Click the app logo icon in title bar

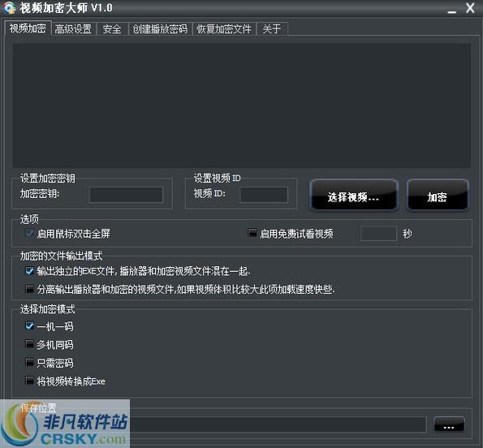click(10, 7)
